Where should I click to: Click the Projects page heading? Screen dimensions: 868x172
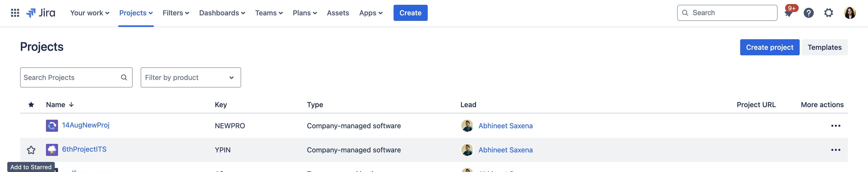point(42,47)
